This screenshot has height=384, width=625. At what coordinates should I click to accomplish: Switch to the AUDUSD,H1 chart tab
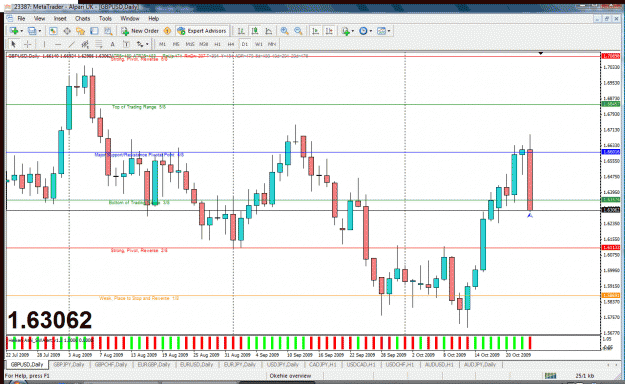tap(439, 364)
